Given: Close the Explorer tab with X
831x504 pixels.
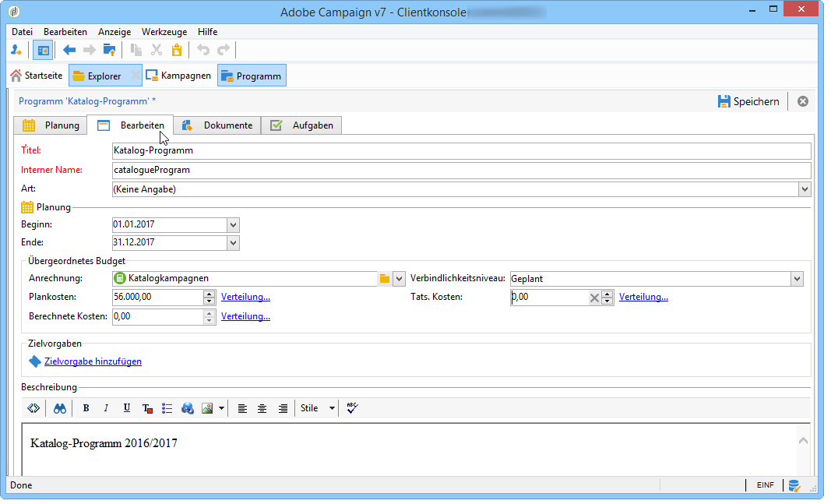Looking at the screenshot, I should coord(136,76).
